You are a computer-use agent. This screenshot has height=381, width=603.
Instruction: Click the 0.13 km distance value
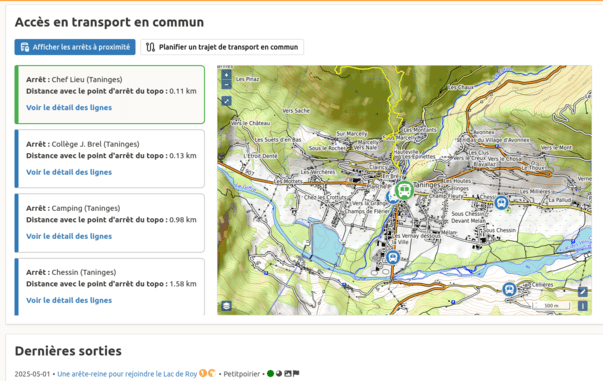[183, 156]
